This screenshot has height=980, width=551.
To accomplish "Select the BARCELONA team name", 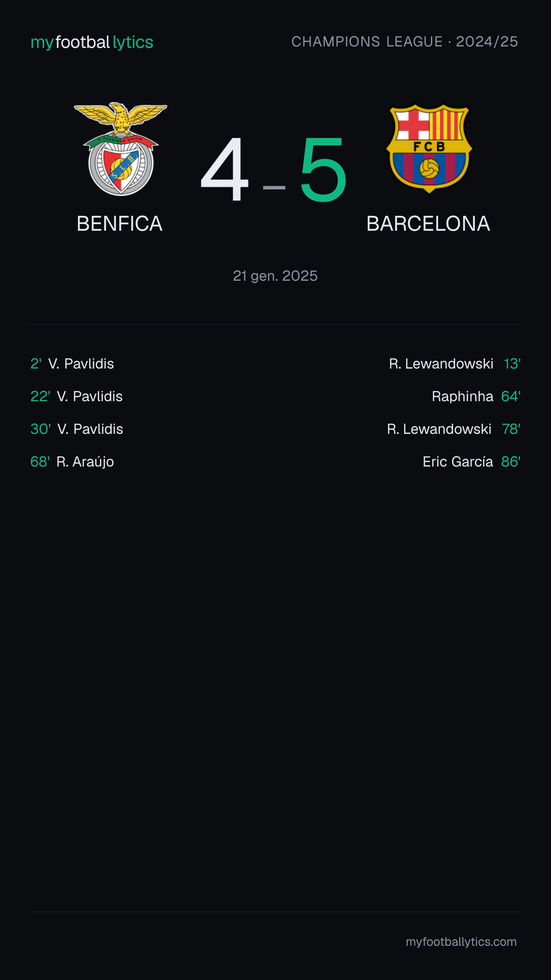I will (x=428, y=224).
